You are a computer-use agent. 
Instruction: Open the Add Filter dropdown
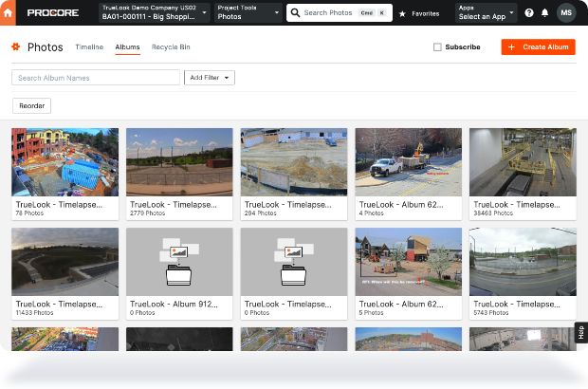tap(210, 78)
